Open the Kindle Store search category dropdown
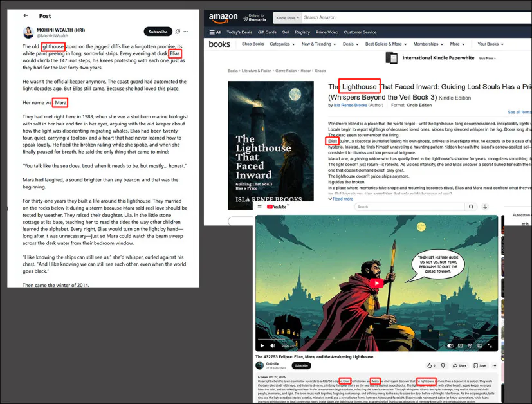Screen dimensions: 532x404 287,18
